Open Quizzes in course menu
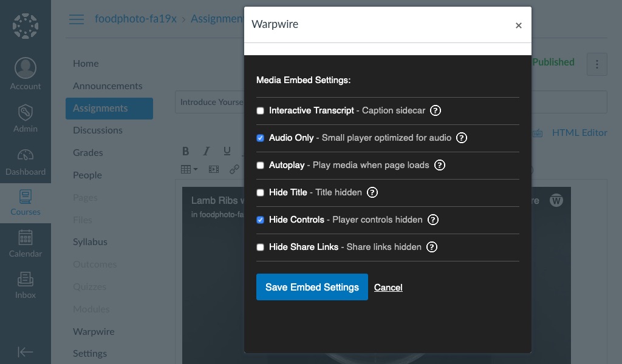This screenshot has height=364, width=622. tap(90, 287)
